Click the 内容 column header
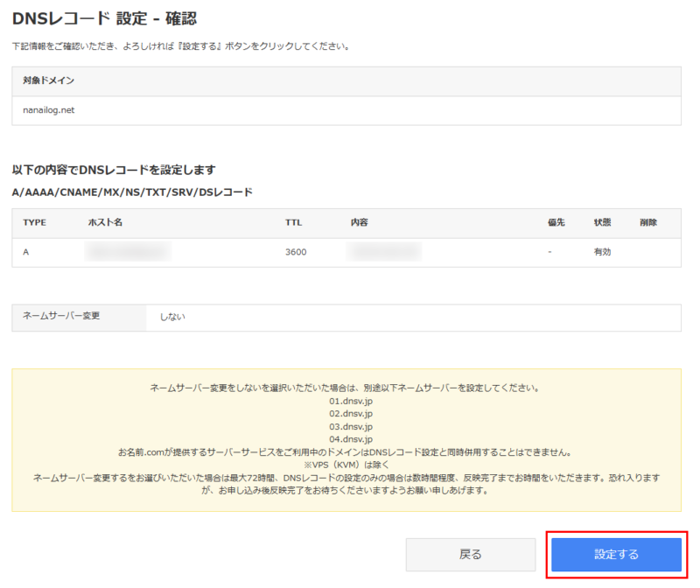This screenshot has height=588, width=700. tap(359, 223)
